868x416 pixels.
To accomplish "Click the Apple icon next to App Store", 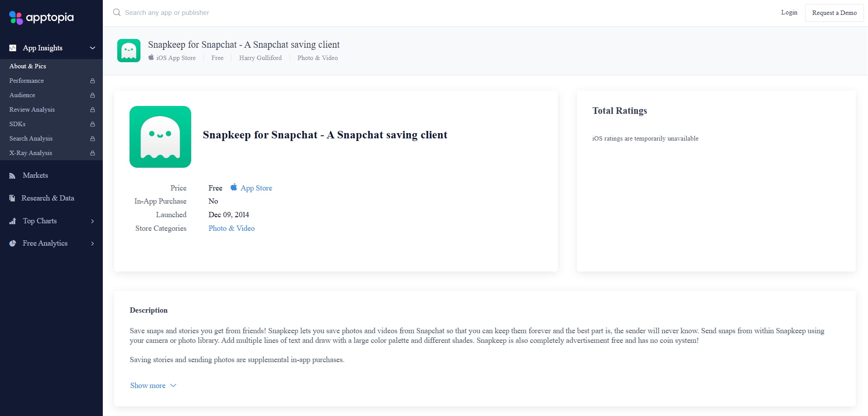I will pyautogui.click(x=234, y=187).
